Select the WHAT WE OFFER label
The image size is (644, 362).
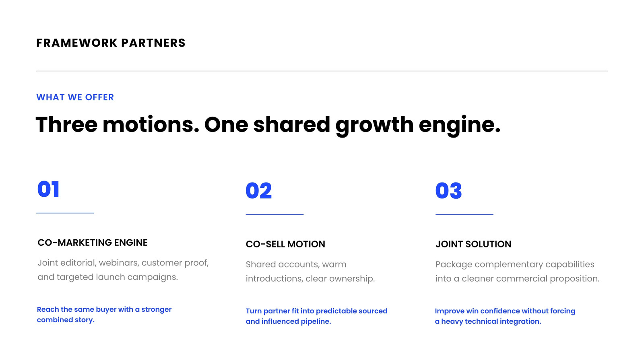tap(75, 97)
